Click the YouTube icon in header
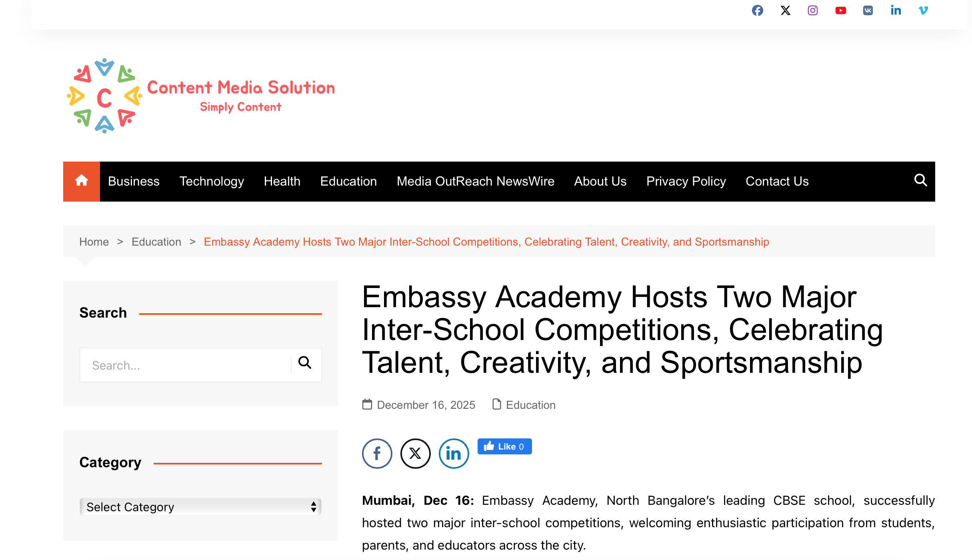Viewport: 972px width, 560px height. (840, 10)
